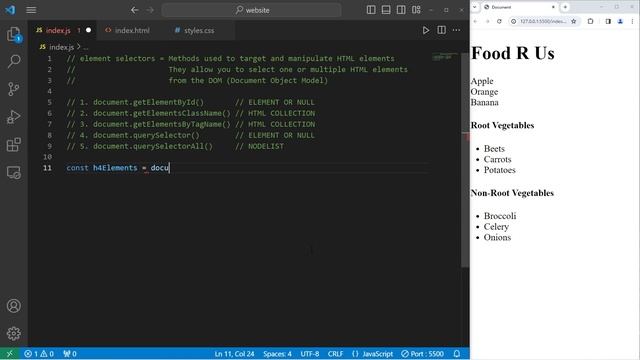The image size is (640, 360).
Task: Split the editor to the right
Action: [x=441, y=30]
